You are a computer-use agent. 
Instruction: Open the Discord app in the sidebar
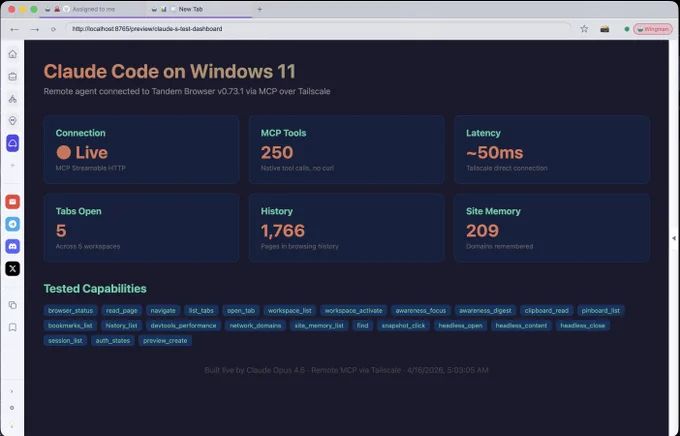[13, 246]
